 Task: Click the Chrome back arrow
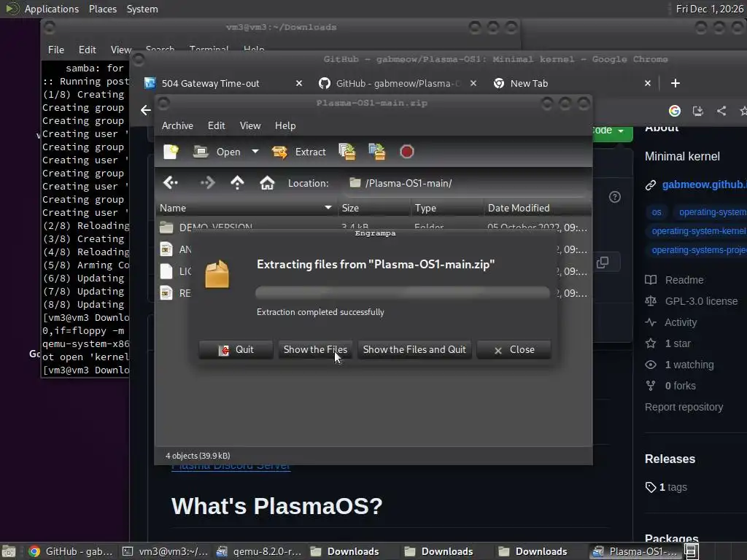tap(146, 111)
